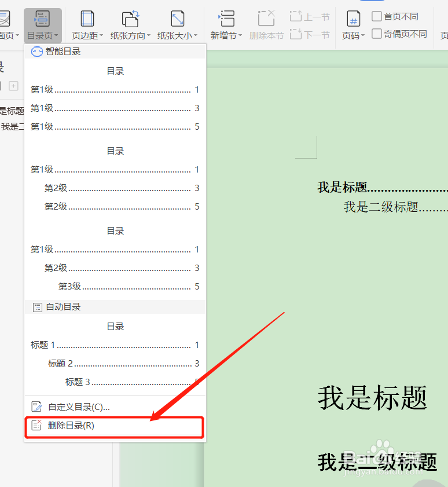Click 我是标题 entry in document TOC

click(x=383, y=187)
